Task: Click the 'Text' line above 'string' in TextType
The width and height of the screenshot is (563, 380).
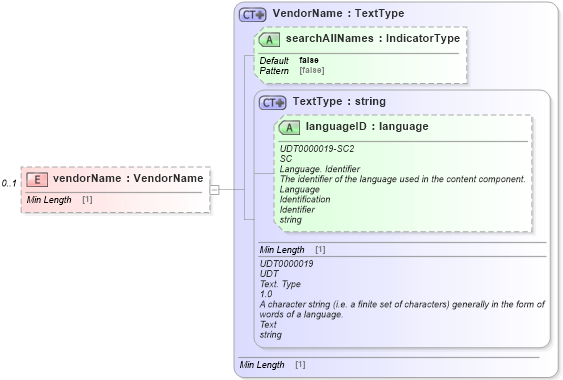Action: tap(268, 324)
